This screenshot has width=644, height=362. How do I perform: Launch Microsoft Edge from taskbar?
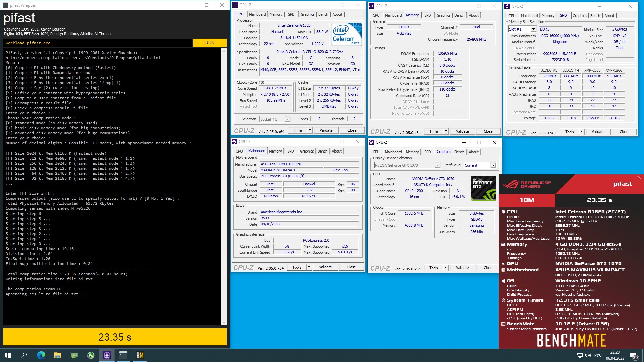[41, 355]
